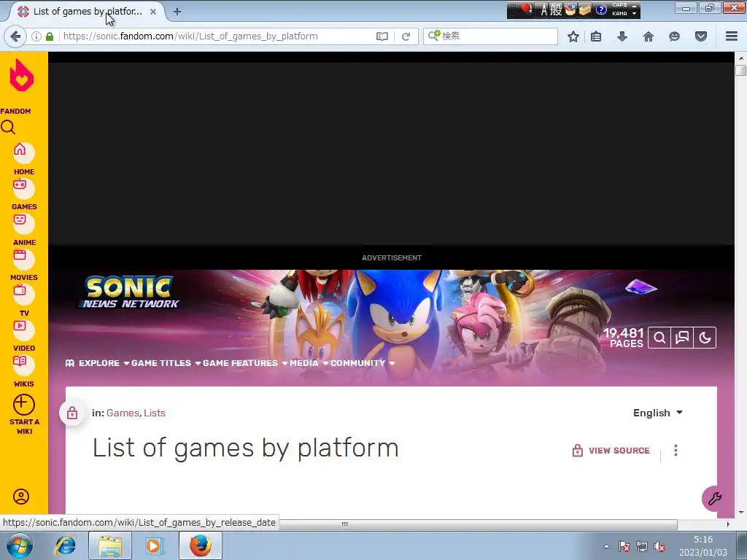Close the List of games tab
The width and height of the screenshot is (747, 560).
(x=153, y=12)
